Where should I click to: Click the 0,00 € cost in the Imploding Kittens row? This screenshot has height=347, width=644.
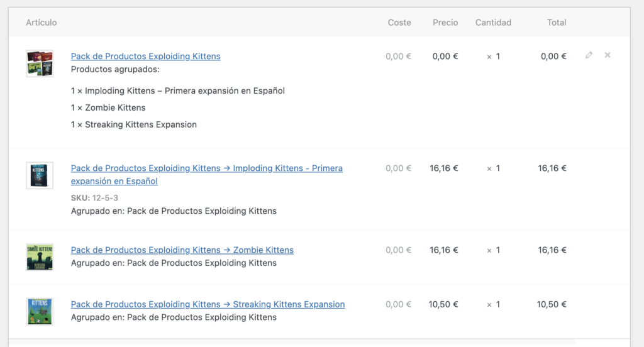click(x=398, y=168)
